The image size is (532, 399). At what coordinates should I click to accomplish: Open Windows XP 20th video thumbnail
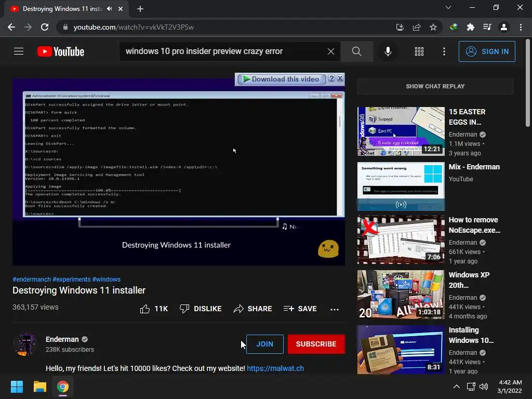click(x=401, y=295)
